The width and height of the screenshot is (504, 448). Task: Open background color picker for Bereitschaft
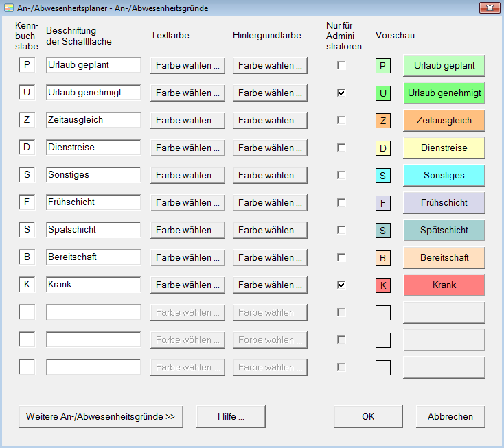[270, 257]
